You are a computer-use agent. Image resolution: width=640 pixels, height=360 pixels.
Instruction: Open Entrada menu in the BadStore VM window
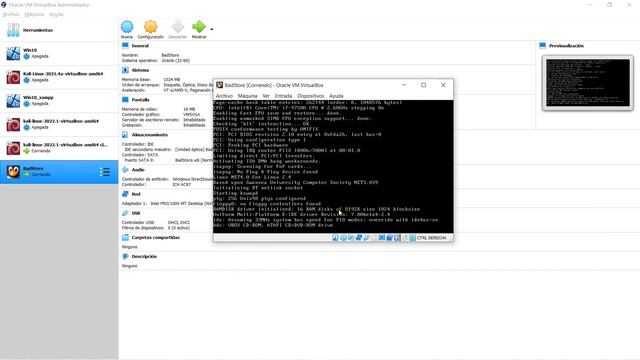click(x=283, y=96)
